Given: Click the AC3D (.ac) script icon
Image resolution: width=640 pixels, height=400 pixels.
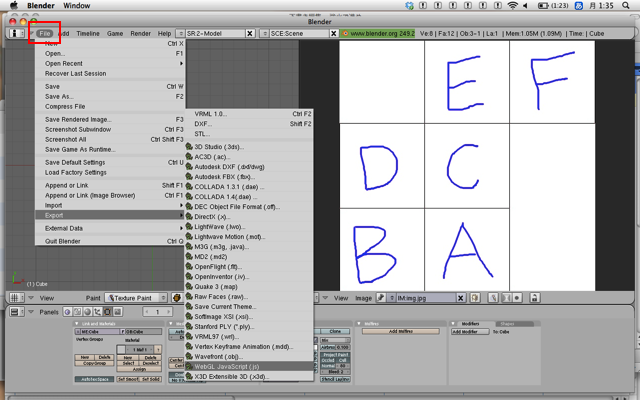Looking at the screenshot, I should pyautogui.click(x=189, y=156).
